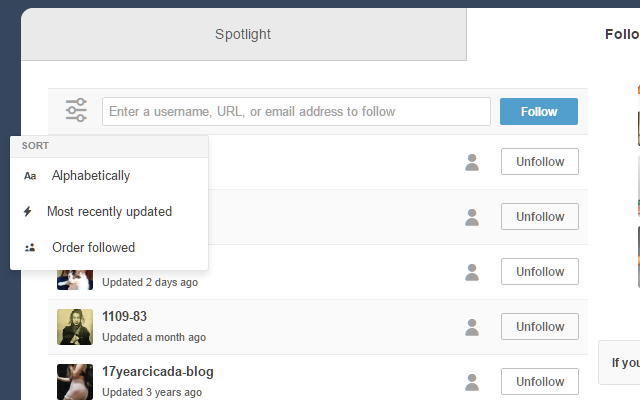Viewport: 640px width, 400px height.
Task: Click the Aa icon beside Alphabetically
Action: point(30,176)
